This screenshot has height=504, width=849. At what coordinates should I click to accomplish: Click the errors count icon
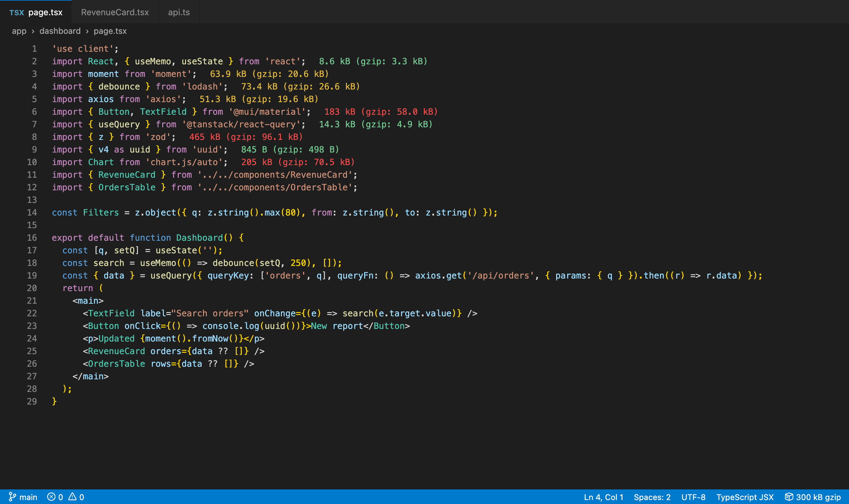pyautogui.click(x=51, y=497)
